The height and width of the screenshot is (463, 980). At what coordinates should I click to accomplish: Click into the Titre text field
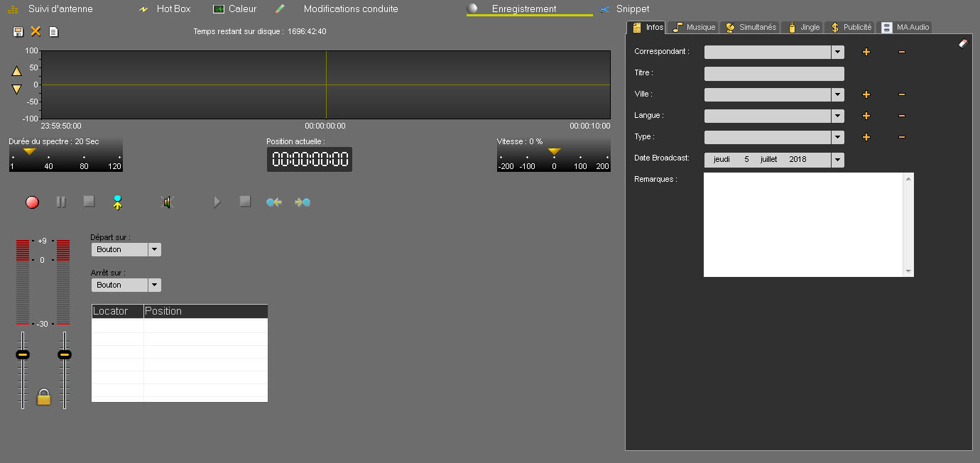[x=774, y=73]
